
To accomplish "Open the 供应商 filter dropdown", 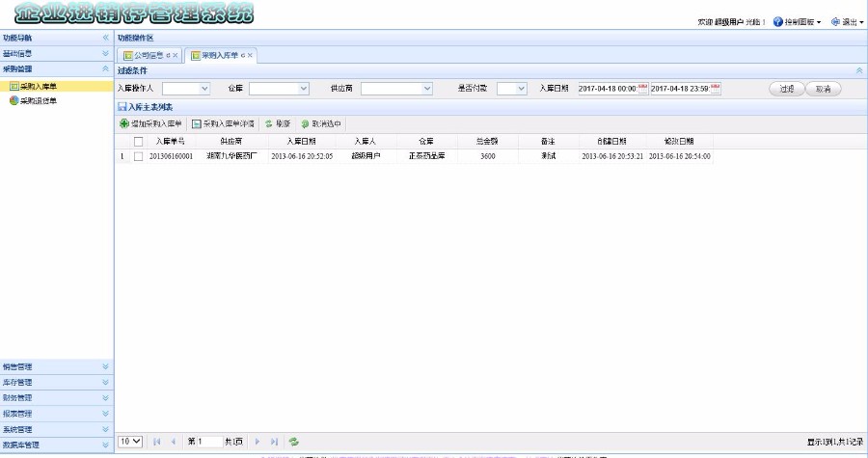I will (x=427, y=89).
